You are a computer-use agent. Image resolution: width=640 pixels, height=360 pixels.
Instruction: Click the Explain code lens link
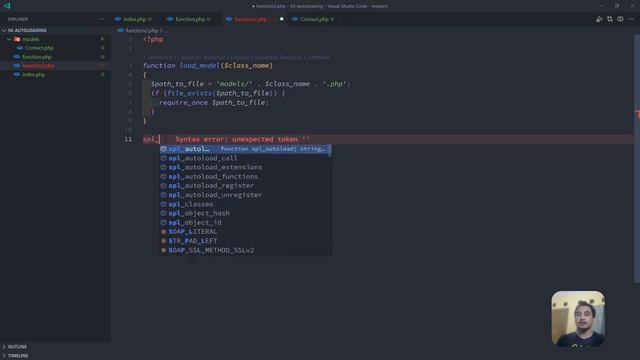(240, 57)
